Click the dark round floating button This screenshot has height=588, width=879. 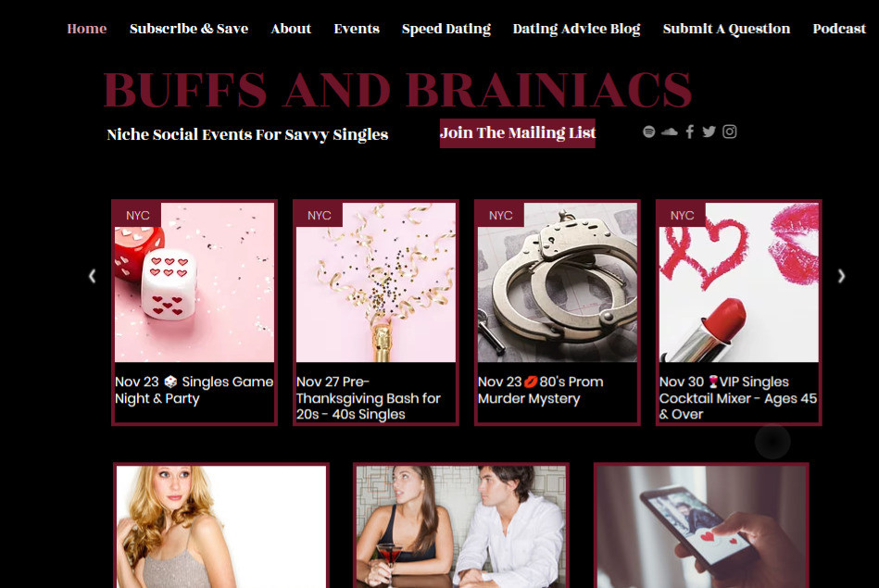[772, 442]
